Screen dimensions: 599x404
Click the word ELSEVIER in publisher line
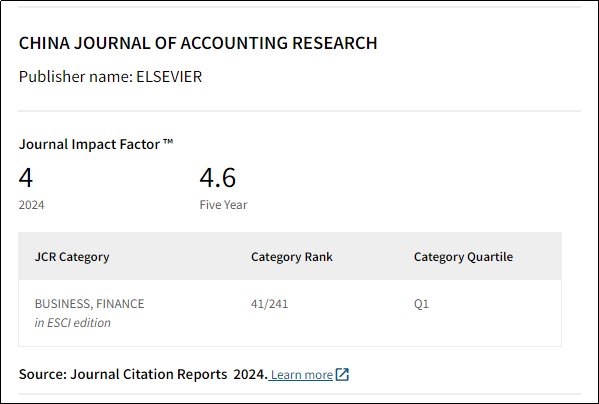point(169,77)
